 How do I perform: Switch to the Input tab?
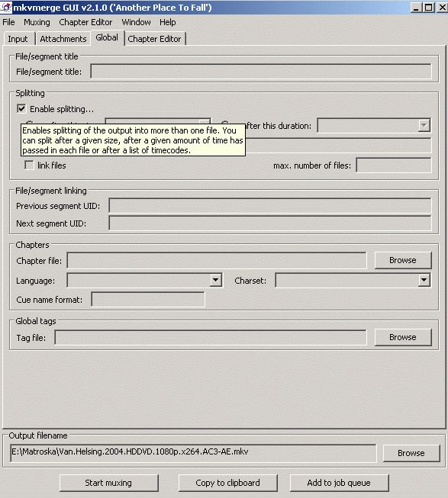18,39
